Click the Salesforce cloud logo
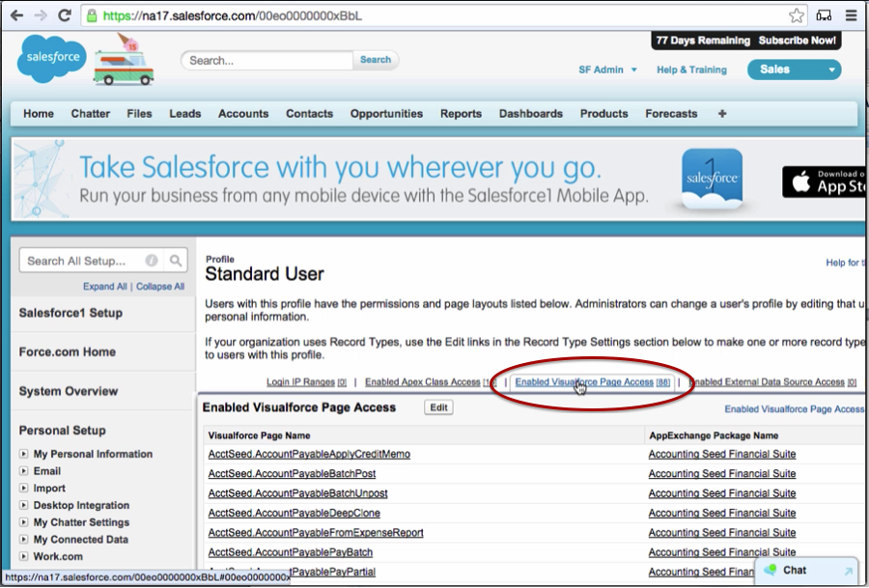This screenshot has height=588, width=869. pos(52,58)
